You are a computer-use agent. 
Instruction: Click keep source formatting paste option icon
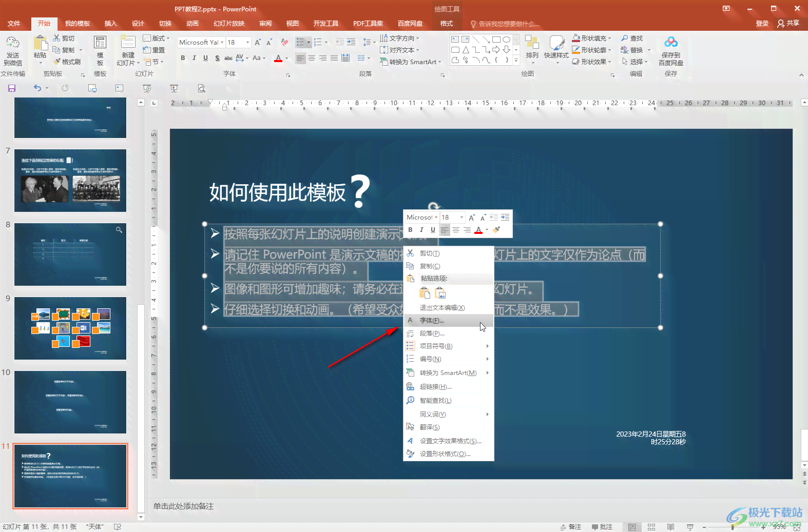click(425, 293)
